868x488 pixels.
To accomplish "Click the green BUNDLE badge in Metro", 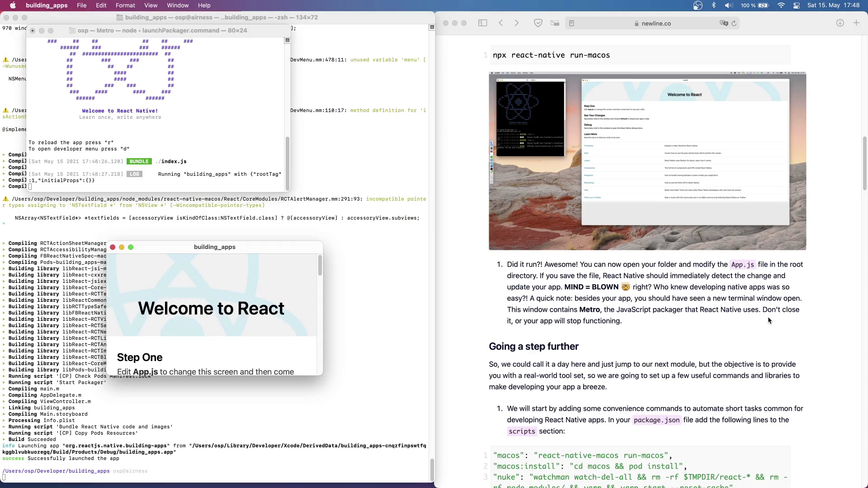I will [x=139, y=161].
